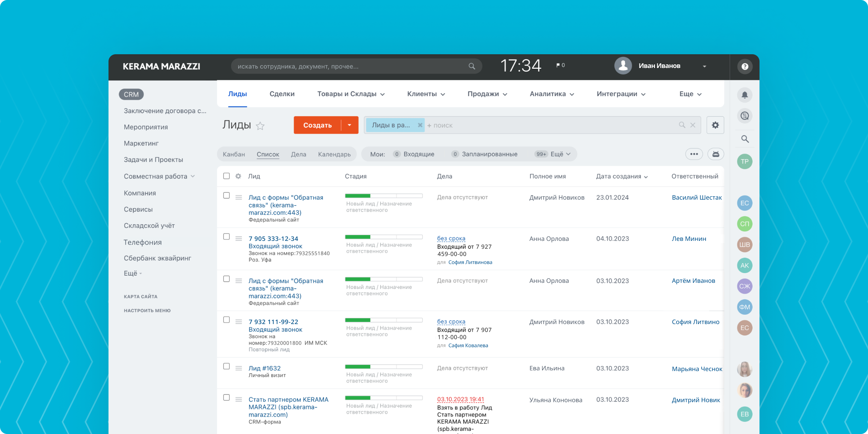Open the АК avatar contact
The image size is (868, 434).
coord(745,265)
